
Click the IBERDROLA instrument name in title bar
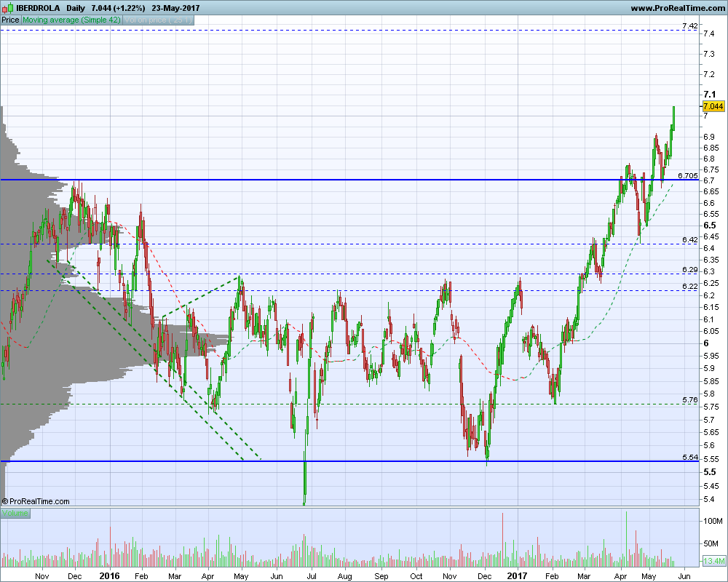click(38, 8)
